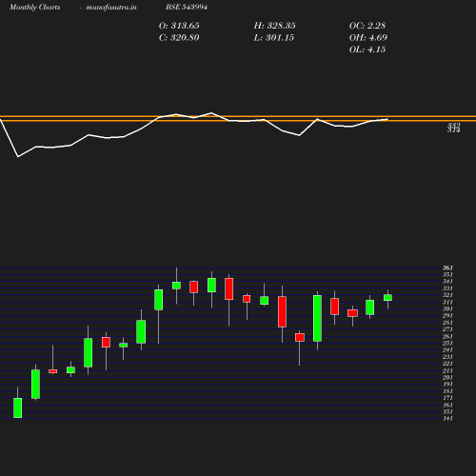Screen dimensions: 476x476
Task: Click the 321 price axis label
Action: [x=447, y=295]
